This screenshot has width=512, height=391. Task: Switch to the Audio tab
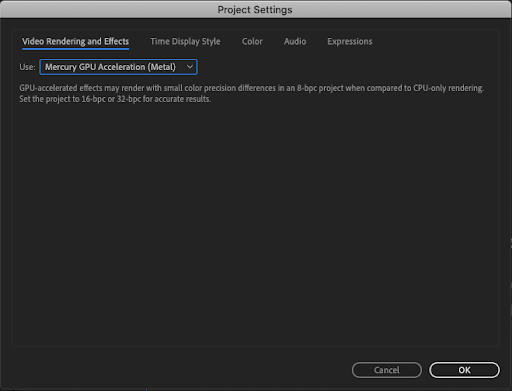coord(295,41)
